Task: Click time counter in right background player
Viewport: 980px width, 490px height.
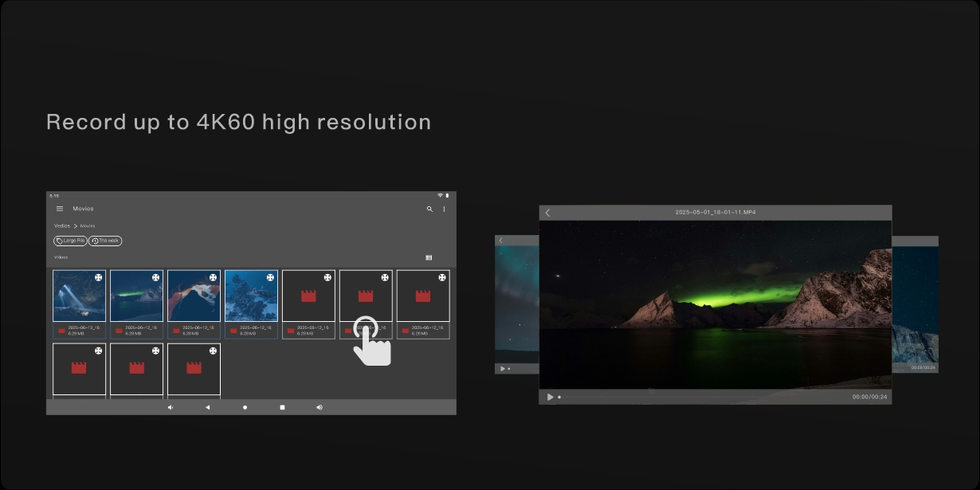Action: (x=923, y=367)
